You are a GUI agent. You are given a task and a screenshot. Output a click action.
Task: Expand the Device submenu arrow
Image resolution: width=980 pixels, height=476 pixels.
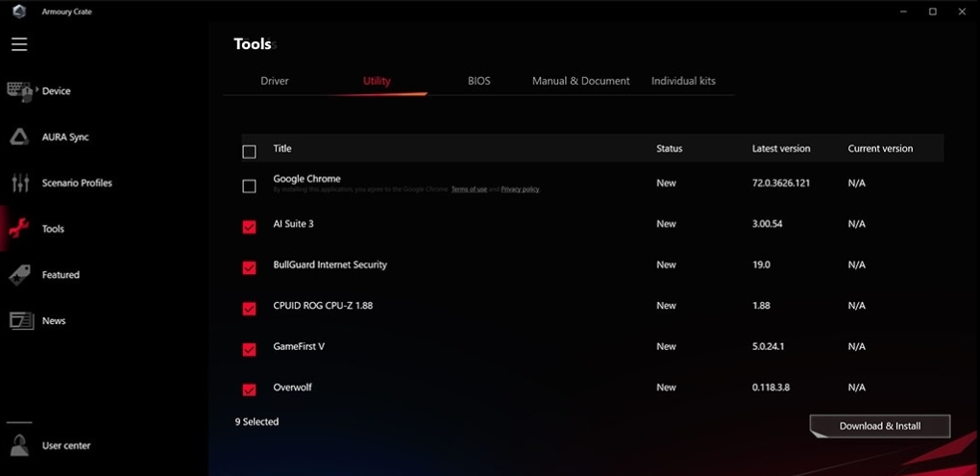(37, 88)
